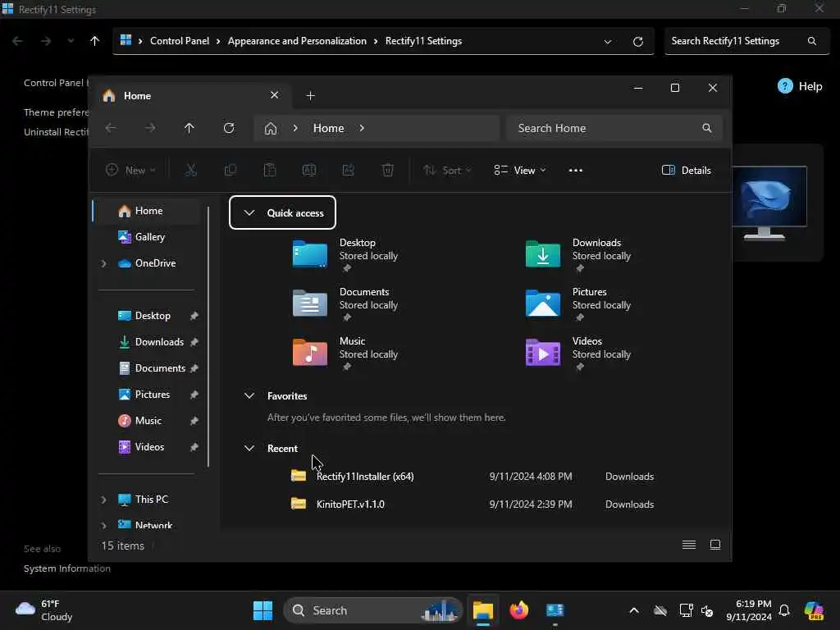Select the Home tab
This screenshot has width=840, height=630.
(x=190, y=96)
